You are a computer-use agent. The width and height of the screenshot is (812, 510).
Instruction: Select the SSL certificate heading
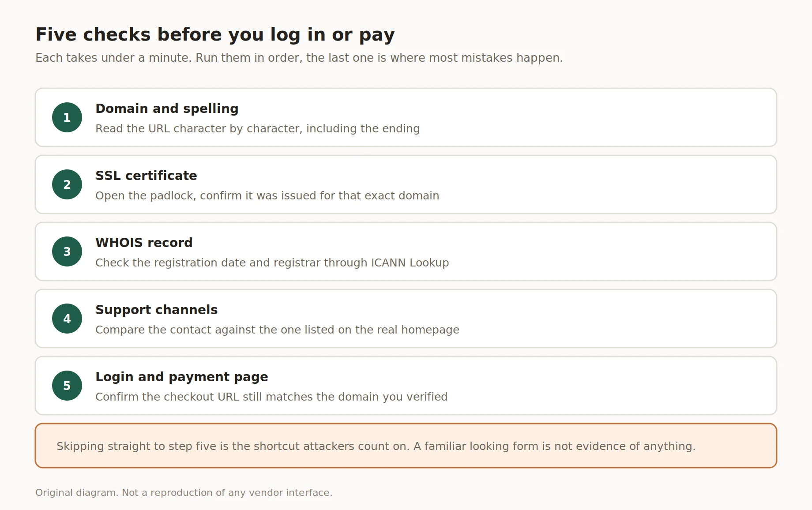click(x=146, y=176)
